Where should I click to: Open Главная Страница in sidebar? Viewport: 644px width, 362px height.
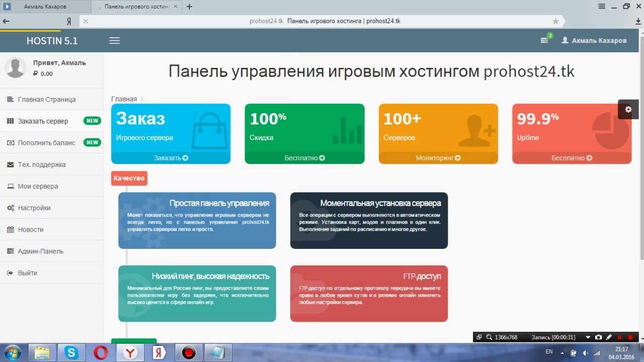(52, 100)
